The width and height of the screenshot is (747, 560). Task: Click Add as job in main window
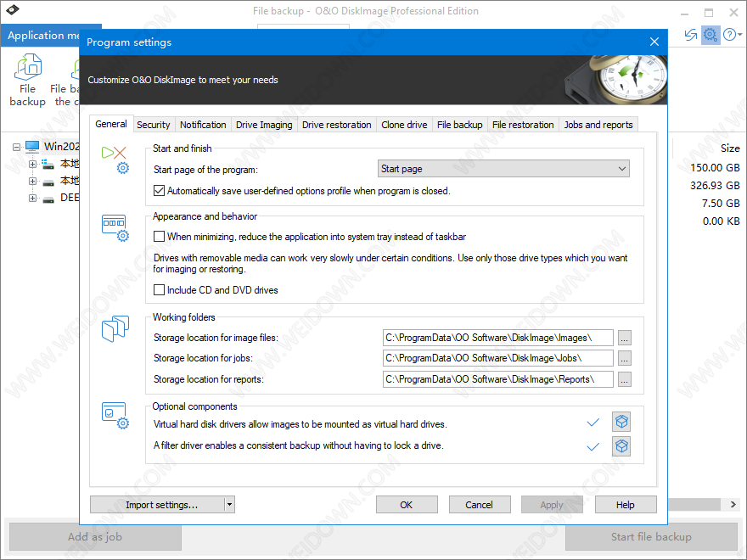95,536
